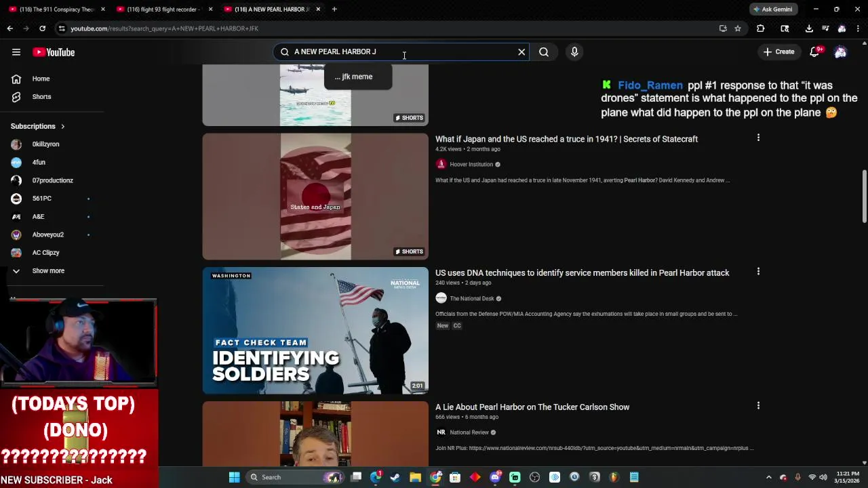Click into the YouTube search input field
Screen dimensions: 868x488
[400, 52]
